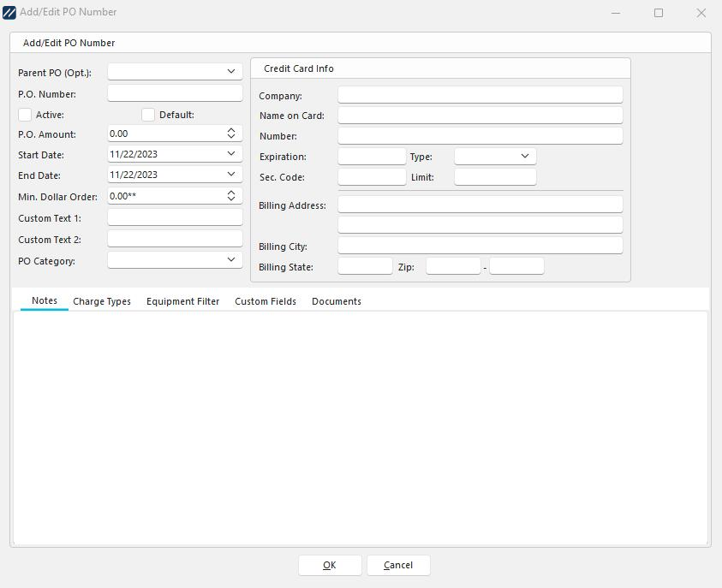This screenshot has width=722, height=588.
Task: Show the Documents tab
Action: [x=336, y=301]
